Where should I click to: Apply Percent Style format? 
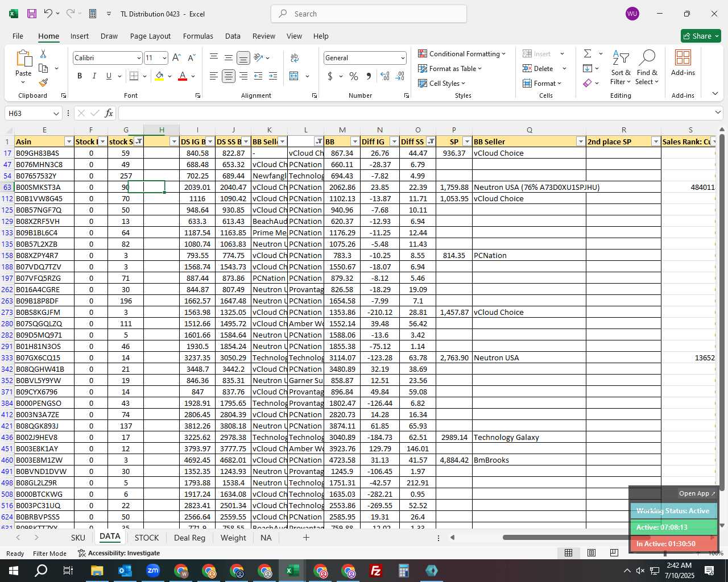click(x=354, y=76)
